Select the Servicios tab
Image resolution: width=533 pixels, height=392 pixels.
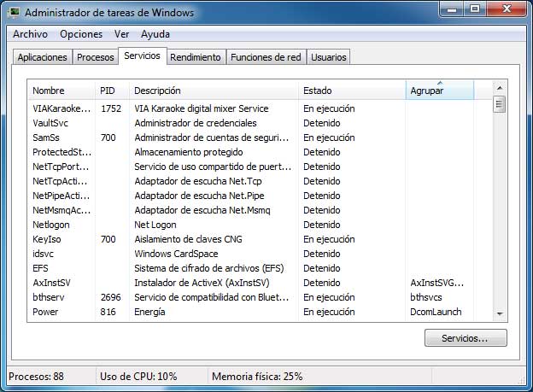[142, 56]
